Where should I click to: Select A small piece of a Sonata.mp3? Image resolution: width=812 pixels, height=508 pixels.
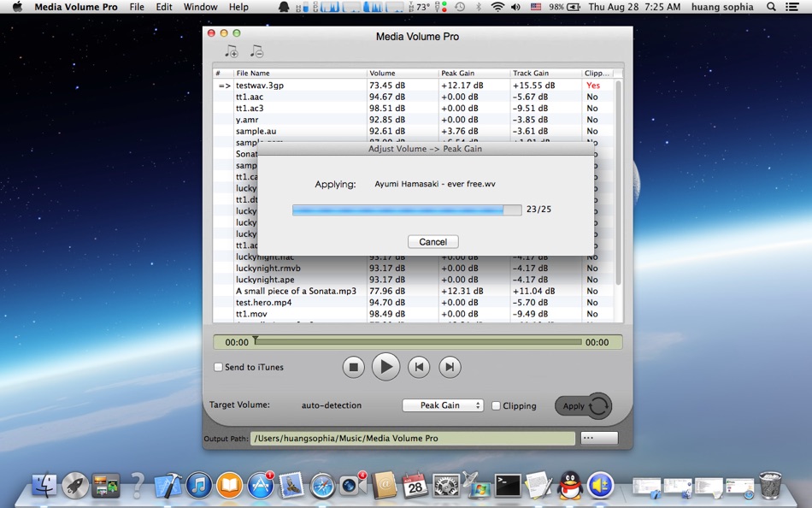pos(413,291)
